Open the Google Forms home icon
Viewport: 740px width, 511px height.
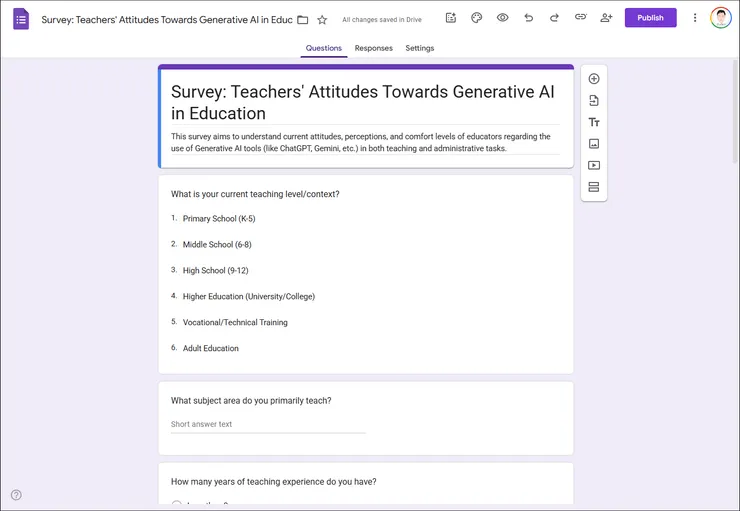pyautogui.click(x=21, y=19)
